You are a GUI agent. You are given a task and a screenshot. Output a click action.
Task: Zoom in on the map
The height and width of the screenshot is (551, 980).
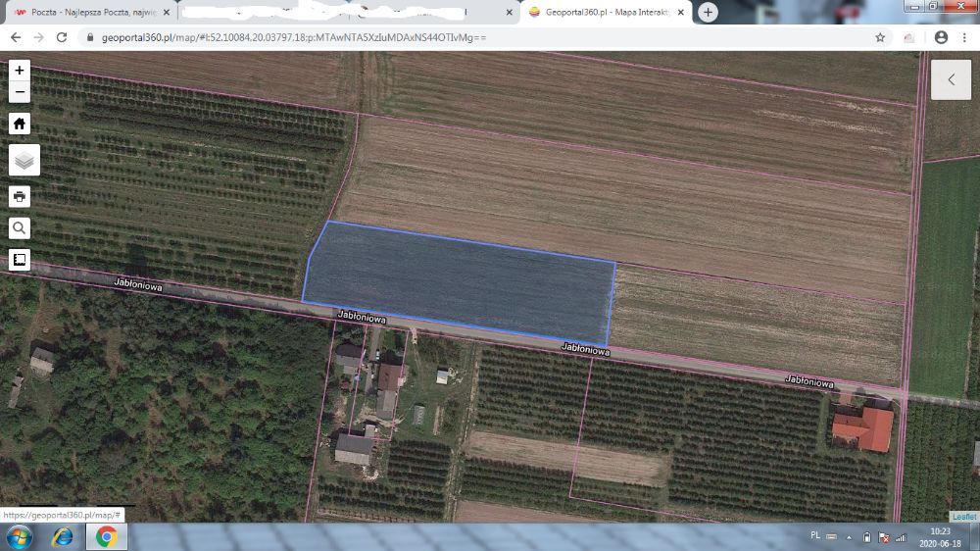[x=20, y=70]
